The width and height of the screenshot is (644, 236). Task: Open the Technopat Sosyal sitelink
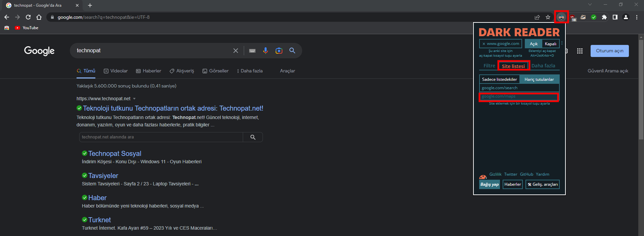(x=114, y=154)
